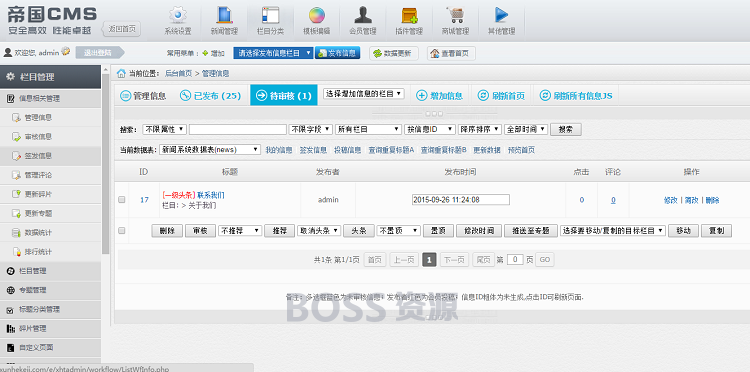Click the 数据统计 icon in the sidebar
The height and width of the screenshot is (372, 750).
click(x=16, y=232)
